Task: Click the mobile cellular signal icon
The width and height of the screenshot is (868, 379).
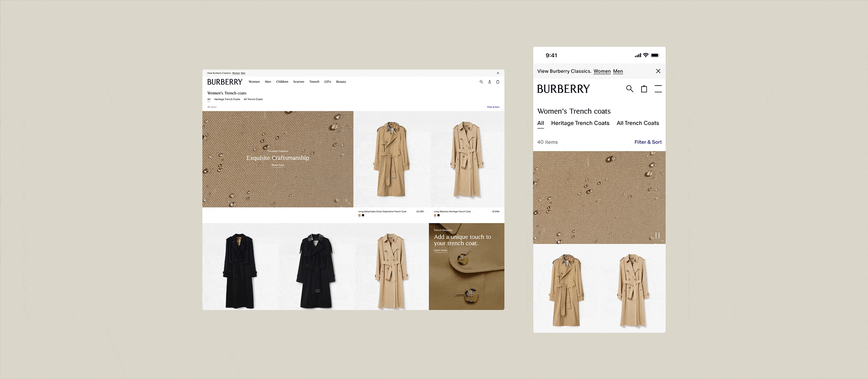Action: tap(638, 55)
